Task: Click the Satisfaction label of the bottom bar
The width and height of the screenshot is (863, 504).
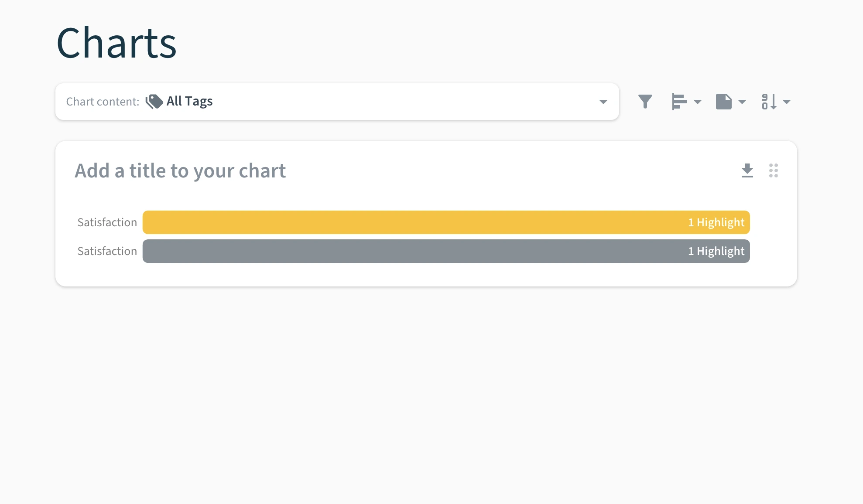Action: (x=107, y=251)
